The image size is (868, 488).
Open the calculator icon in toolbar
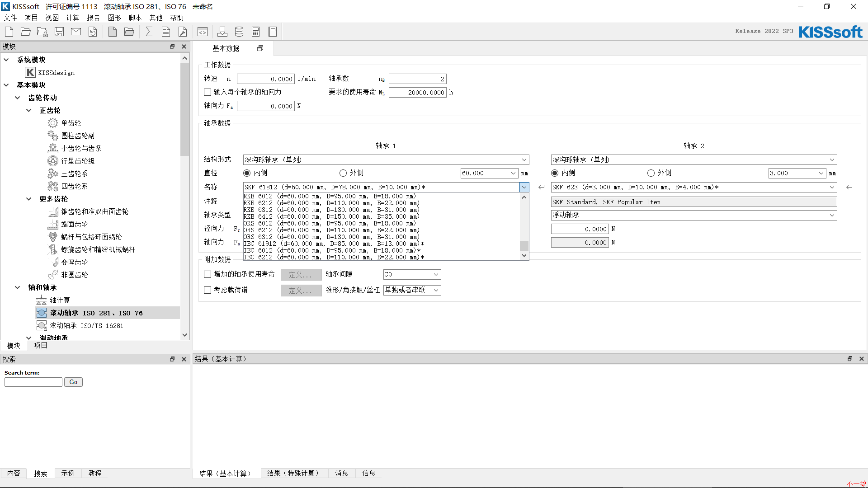(256, 32)
